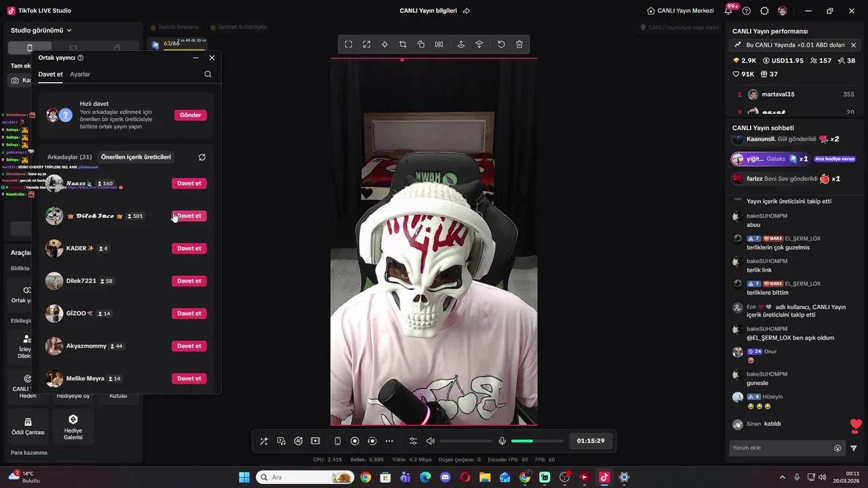
Task: Open the emoji picker in chat
Action: [x=837, y=448]
